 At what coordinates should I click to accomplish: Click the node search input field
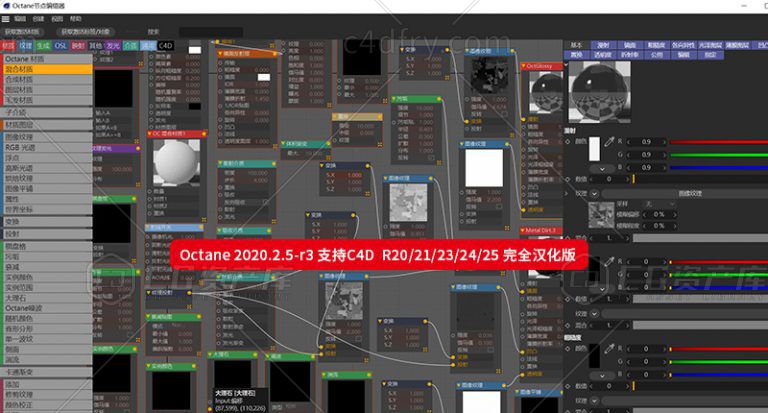point(211,32)
